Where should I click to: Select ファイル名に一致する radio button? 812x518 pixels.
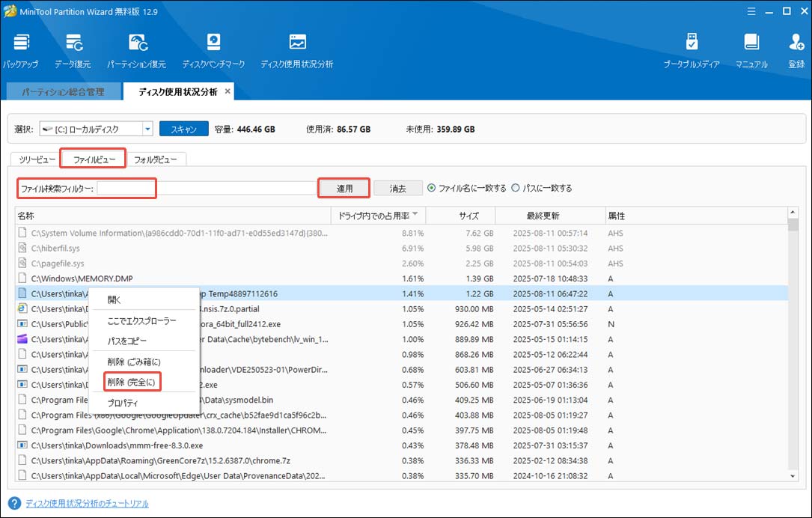tap(431, 188)
